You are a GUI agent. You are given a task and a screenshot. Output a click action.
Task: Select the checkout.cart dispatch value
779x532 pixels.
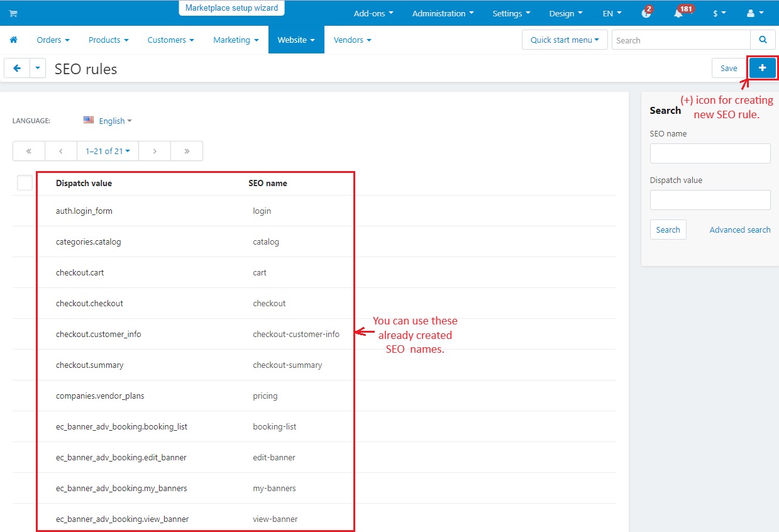(80, 272)
